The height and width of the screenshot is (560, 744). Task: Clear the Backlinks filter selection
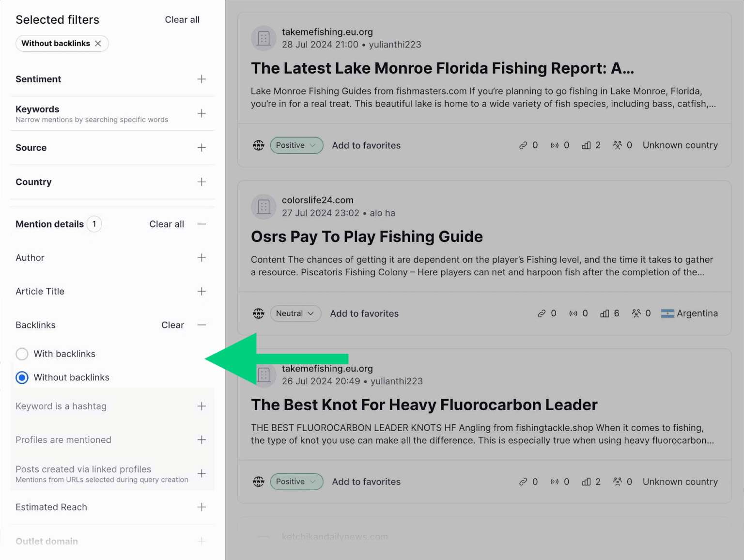click(x=172, y=325)
